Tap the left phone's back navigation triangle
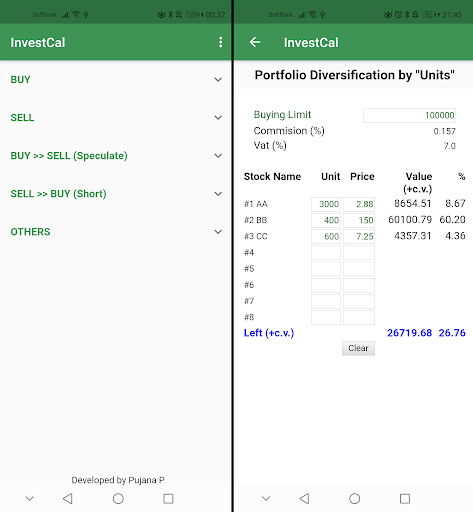The image size is (473, 512). click(x=68, y=499)
